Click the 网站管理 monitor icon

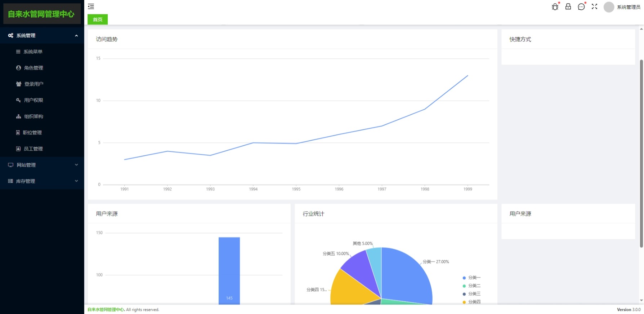(11, 165)
